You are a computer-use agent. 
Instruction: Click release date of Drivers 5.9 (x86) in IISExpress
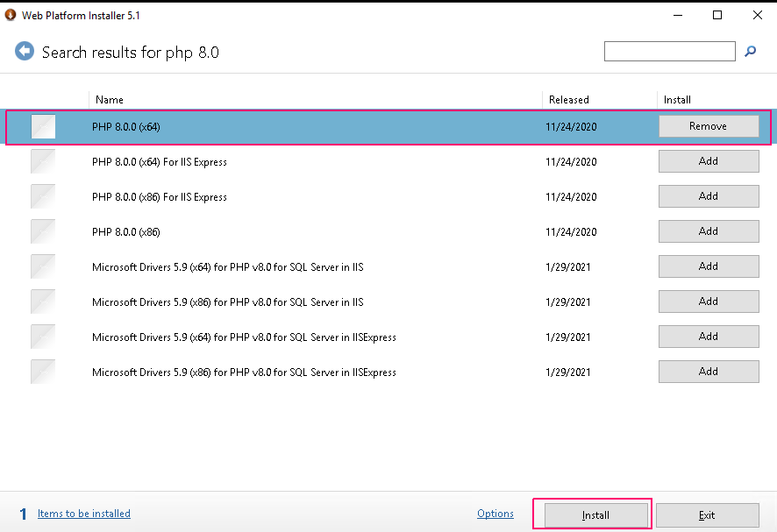click(x=568, y=372)
